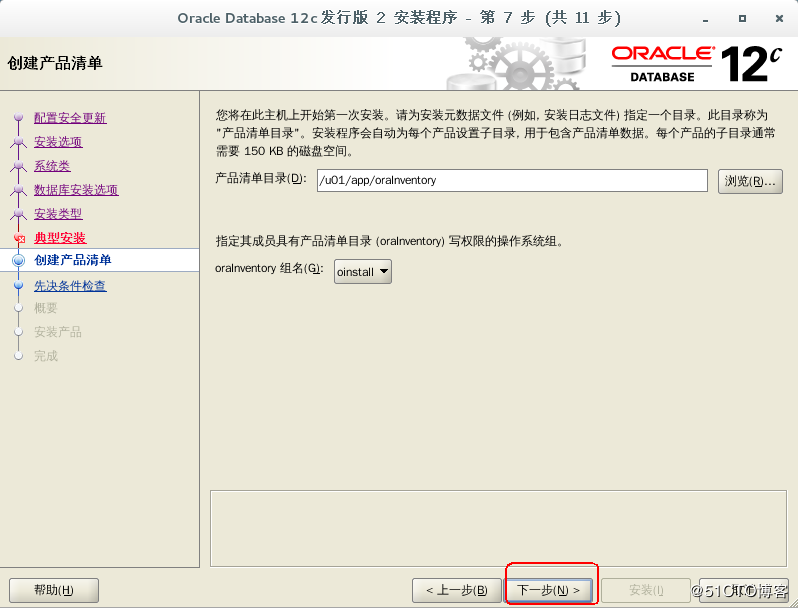Open the 先决条件检查 step link
This screenshot has height=608, width=798.
pyautogui.click(x=70, y=285)
